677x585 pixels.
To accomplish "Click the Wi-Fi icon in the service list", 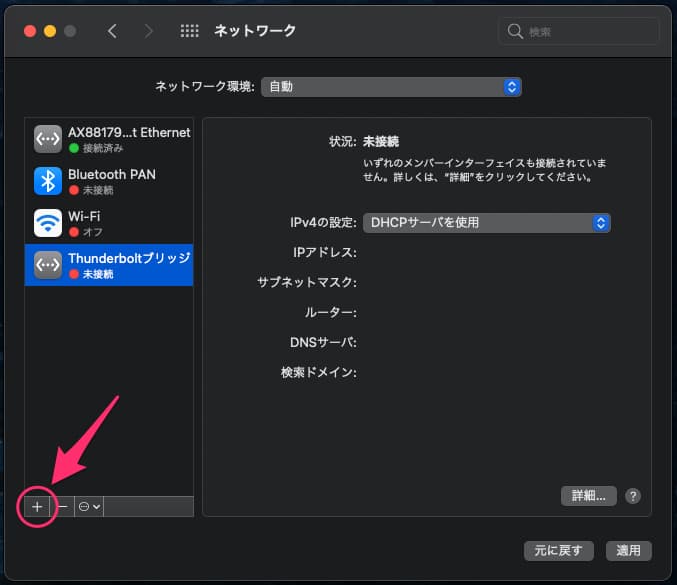I will (x=48, y=223).
